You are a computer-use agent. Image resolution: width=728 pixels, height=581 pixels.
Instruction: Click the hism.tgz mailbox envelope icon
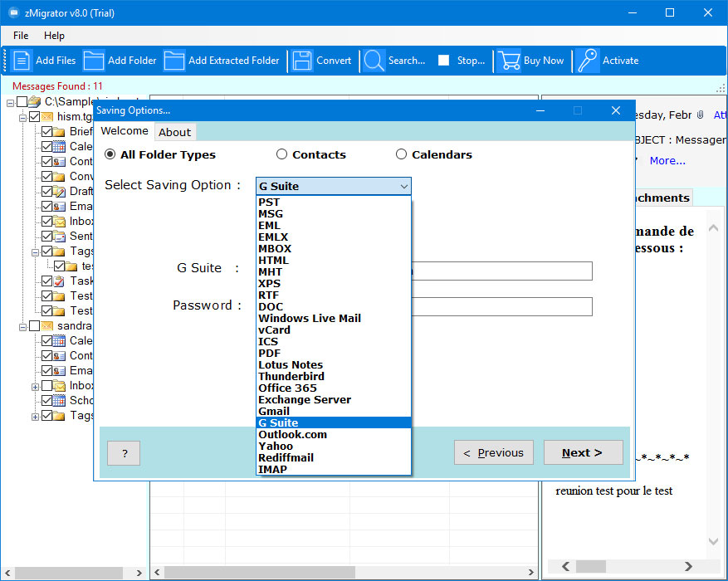(46, 116)
